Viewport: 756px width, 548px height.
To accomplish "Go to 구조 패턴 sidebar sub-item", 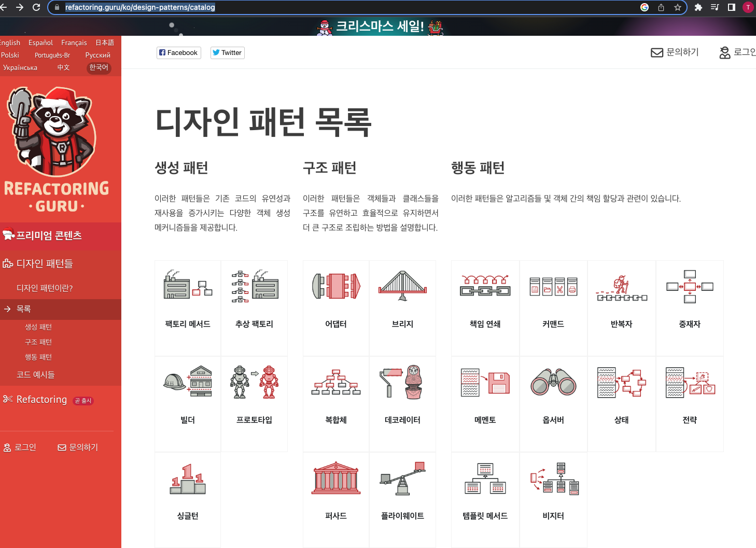I will pyautogui.click(x=38, y=342).
